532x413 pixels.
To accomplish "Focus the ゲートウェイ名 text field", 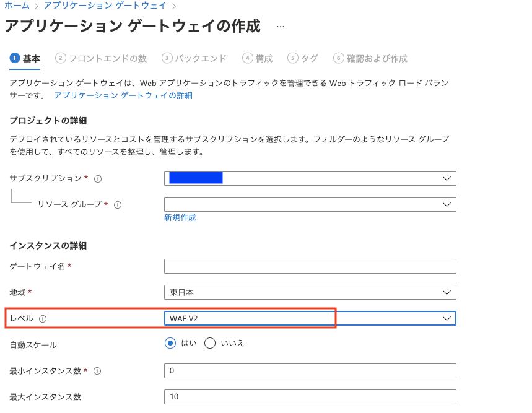I will (x=310, y=266).
